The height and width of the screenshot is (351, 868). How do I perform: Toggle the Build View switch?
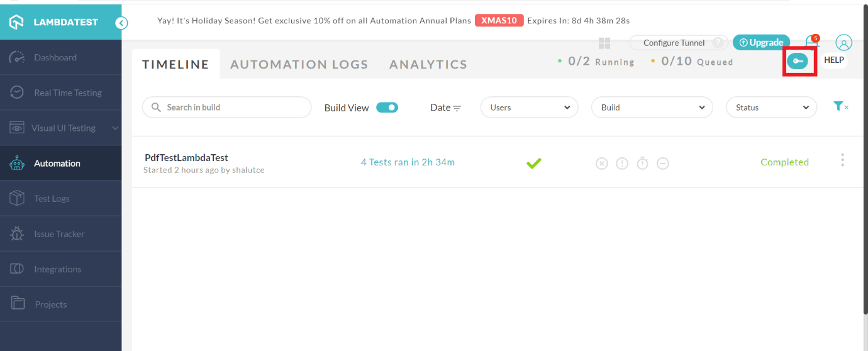click(387, 108)
